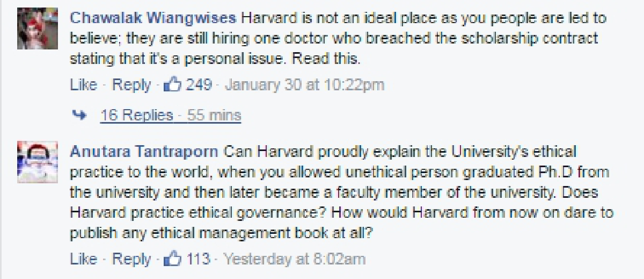The height and width of the screenshot is (279, 644).
Task: View the 113 likes count
Action: pos(199,259)
